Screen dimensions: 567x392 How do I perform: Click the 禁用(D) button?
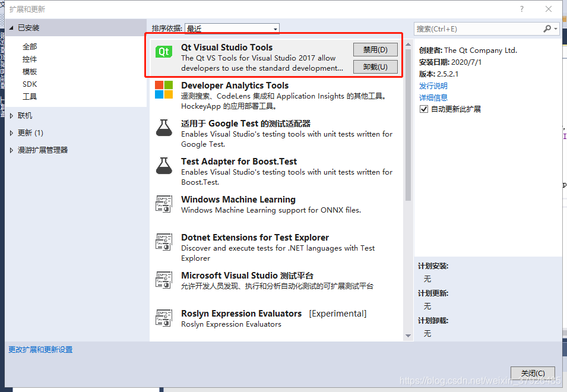(375, 49)
